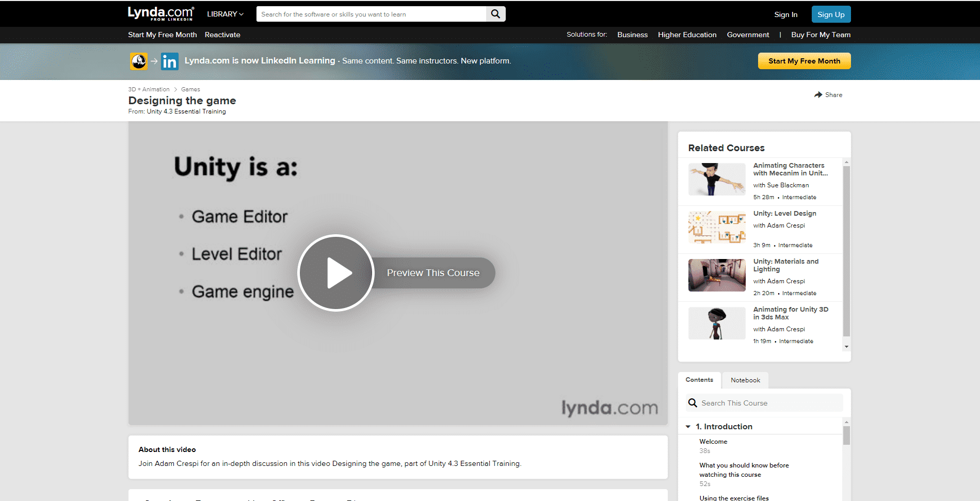Click Unity: Materials and Lighting title
Screen dimensions: 980x501
(x=785, y=265)
